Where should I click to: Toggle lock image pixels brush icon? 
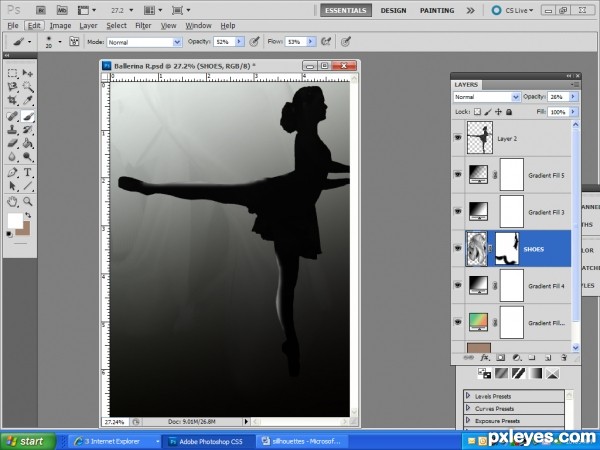tap(488, 112)
